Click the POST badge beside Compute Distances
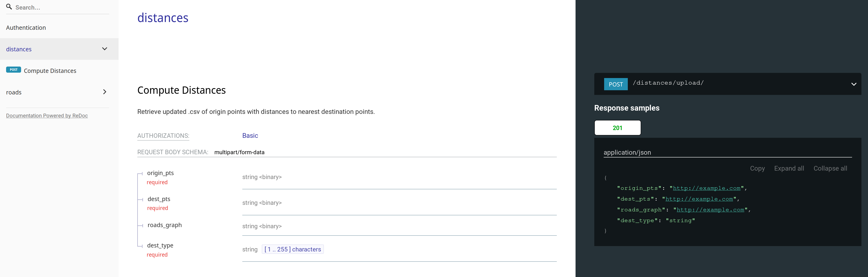 pyautogui.click(x=14, y=70)
